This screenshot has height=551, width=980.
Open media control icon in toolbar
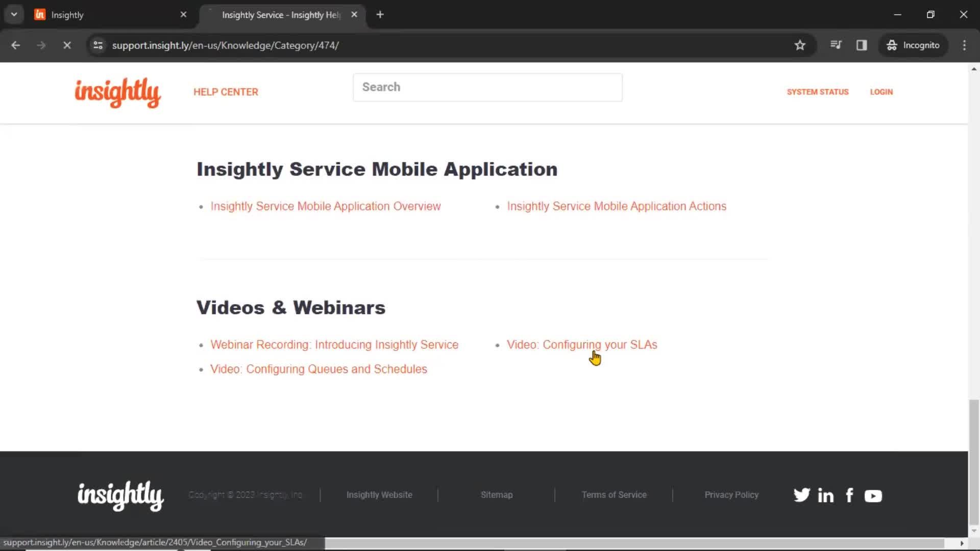(x=836, y=45)
